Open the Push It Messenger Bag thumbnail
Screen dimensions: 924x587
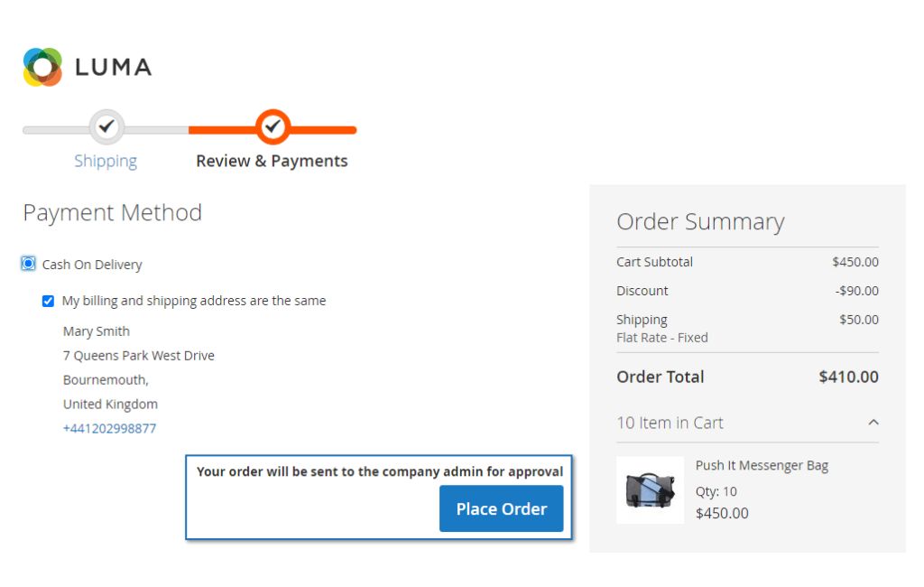coord(650,490)
